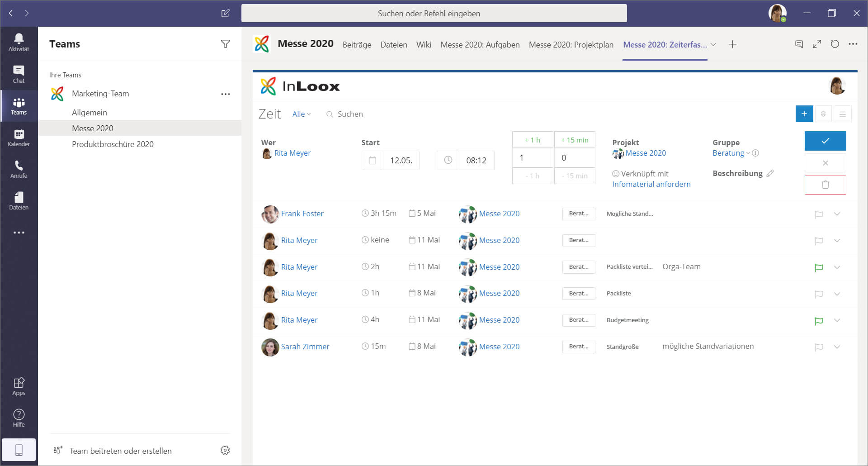Reload the tab with refresh icon
Screen dimensions: 868x466
(835, 44)
